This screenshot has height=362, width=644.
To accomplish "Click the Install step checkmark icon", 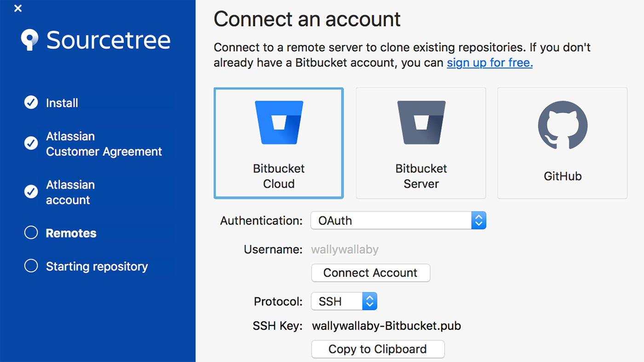I will point(31,102).
